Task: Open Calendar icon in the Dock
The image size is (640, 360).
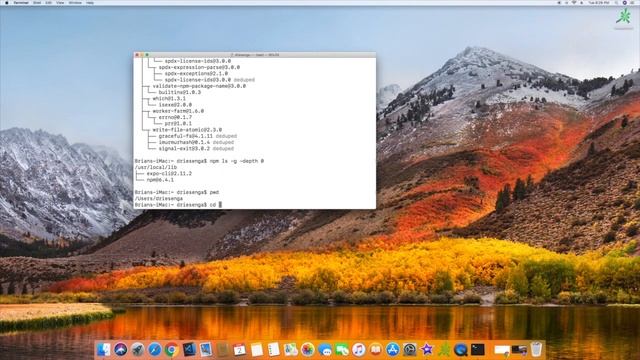Action: click(240, 349)
